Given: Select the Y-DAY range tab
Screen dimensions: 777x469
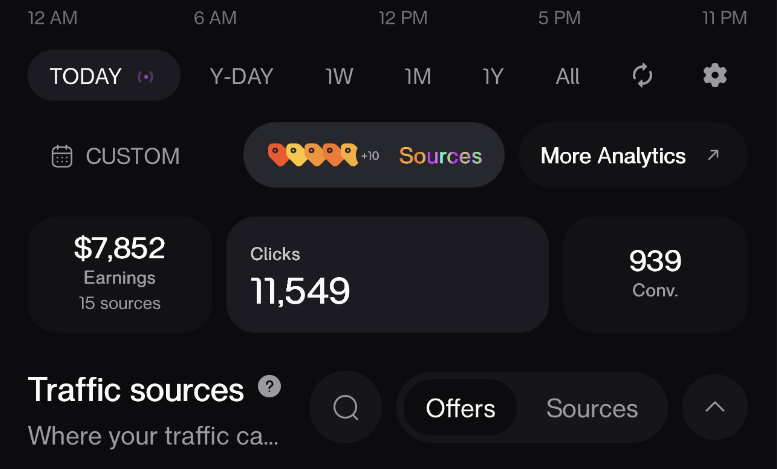Looking at the screenshot, I should (x=242, y=77).
